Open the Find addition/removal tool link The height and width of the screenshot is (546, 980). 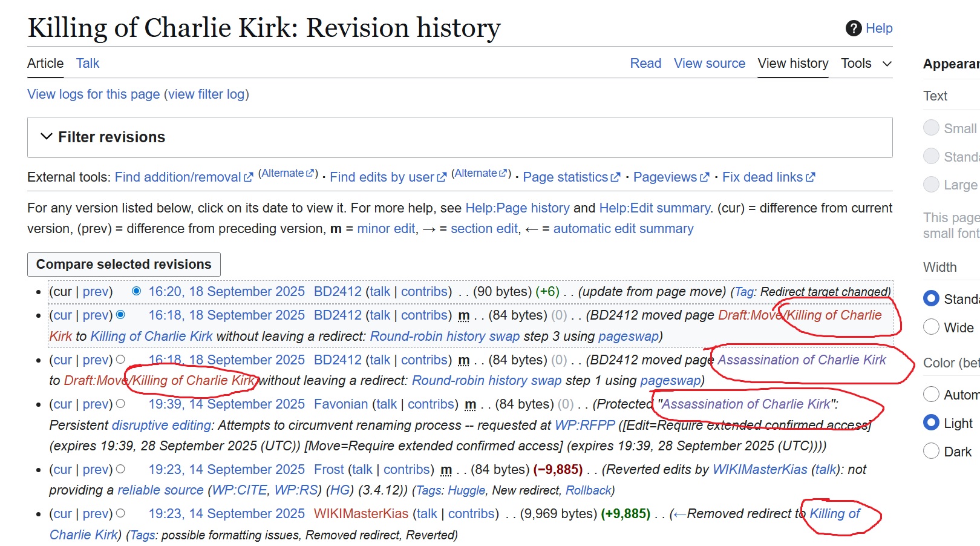pyautogui.click(x=178, y=177)
